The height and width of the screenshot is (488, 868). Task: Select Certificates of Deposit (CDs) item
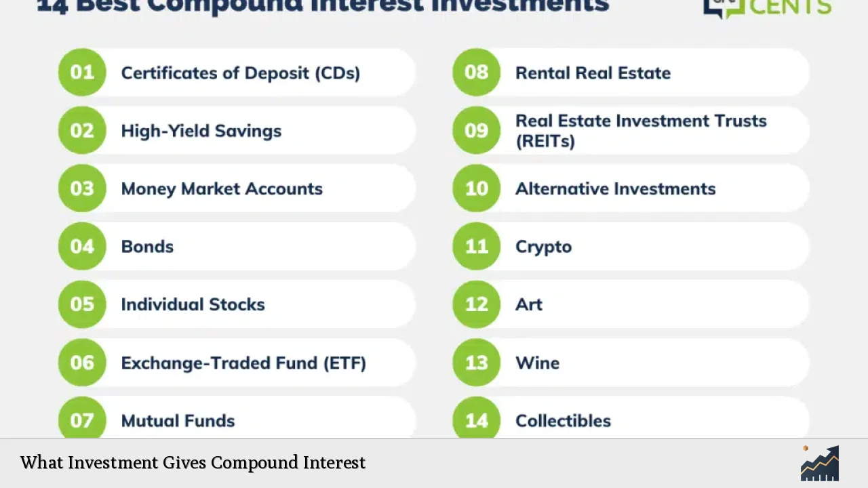pyautogui.click(x=240, y=73)
